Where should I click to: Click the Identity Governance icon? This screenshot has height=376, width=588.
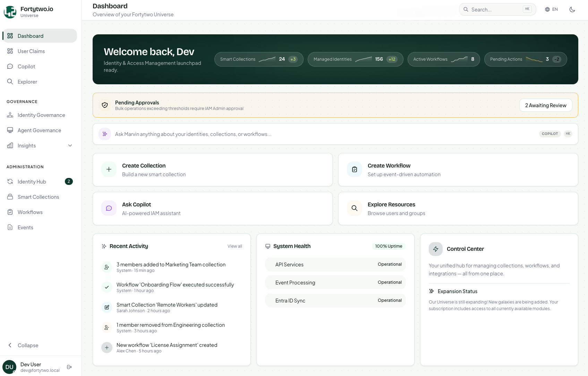[x=10, y=115]
